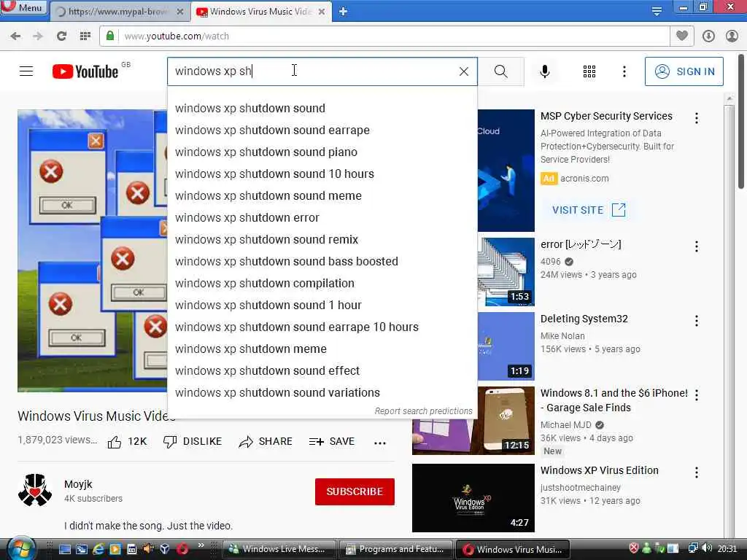Image resolution: width=747 pixels, height=560 pixels.
Task: Open the Windows Start orb
Action: click(20, 548)
